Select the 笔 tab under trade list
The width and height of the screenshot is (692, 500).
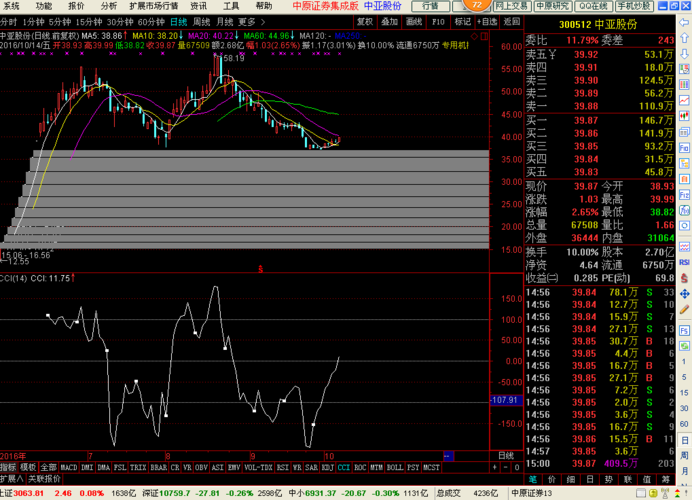point(533,479)
